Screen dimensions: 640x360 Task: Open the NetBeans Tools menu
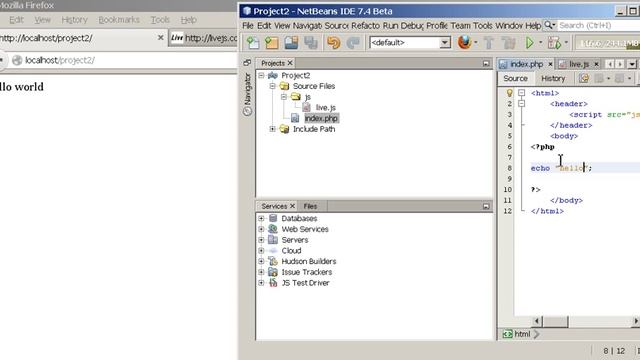coord(482,25)
